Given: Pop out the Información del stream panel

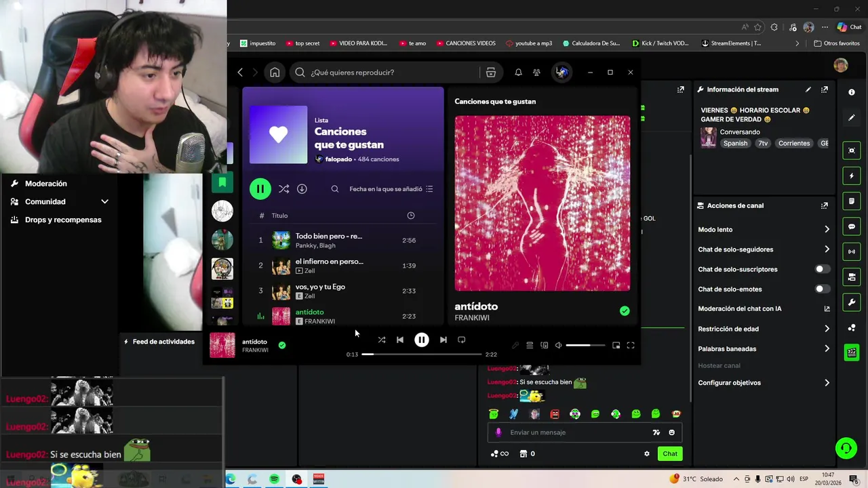Looking at the screenshot, I should click(825, 89).
